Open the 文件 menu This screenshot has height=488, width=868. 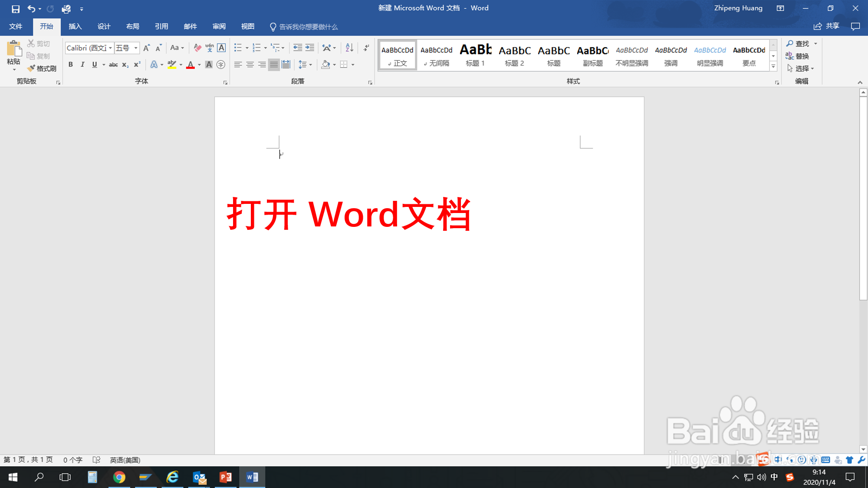click(x=16, y=26)
